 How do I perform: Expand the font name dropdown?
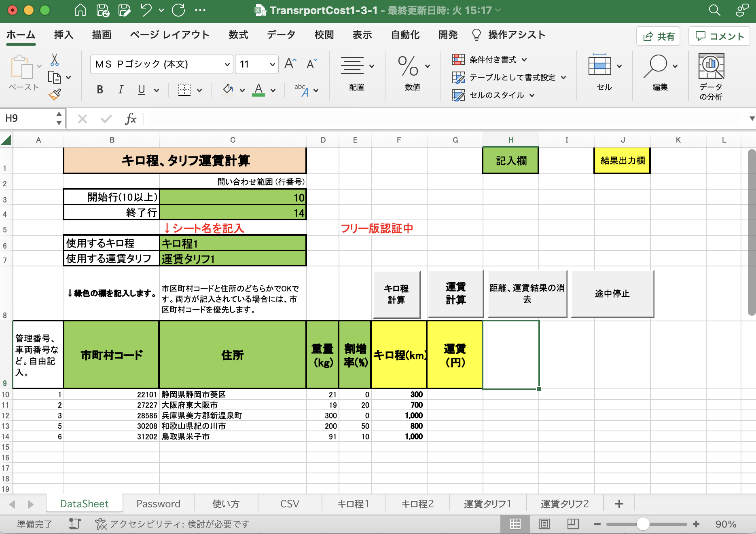pos(227,64)
